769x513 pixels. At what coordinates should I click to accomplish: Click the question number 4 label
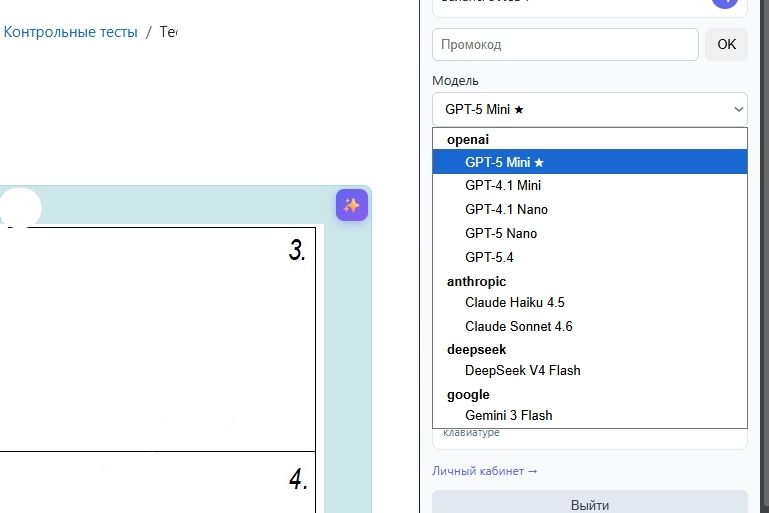[298, 479]
